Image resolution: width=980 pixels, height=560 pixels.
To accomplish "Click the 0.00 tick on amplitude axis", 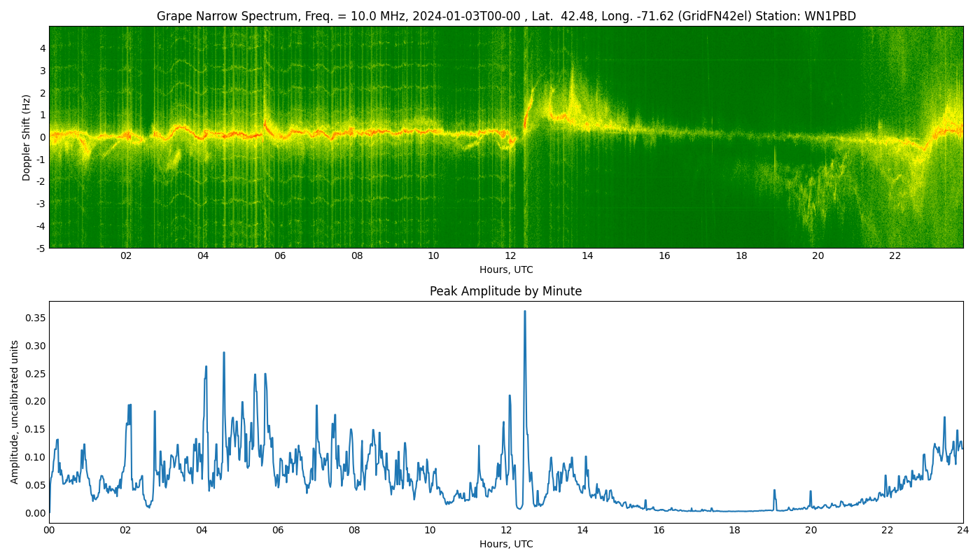I will tap(36, 513).
